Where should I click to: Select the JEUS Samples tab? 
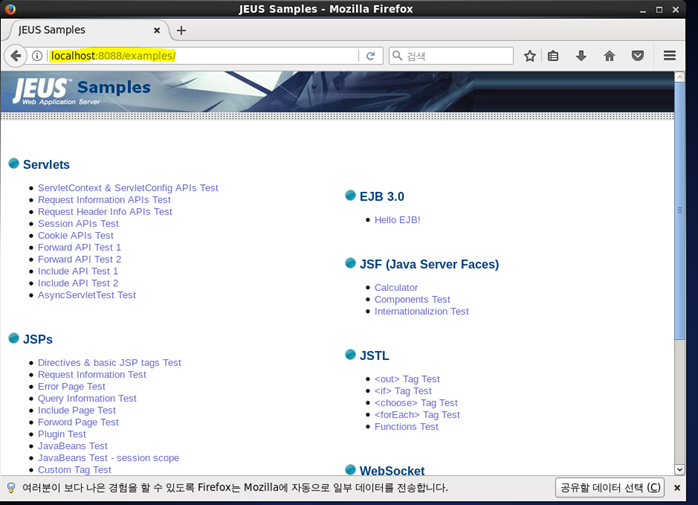click(89, 30)
